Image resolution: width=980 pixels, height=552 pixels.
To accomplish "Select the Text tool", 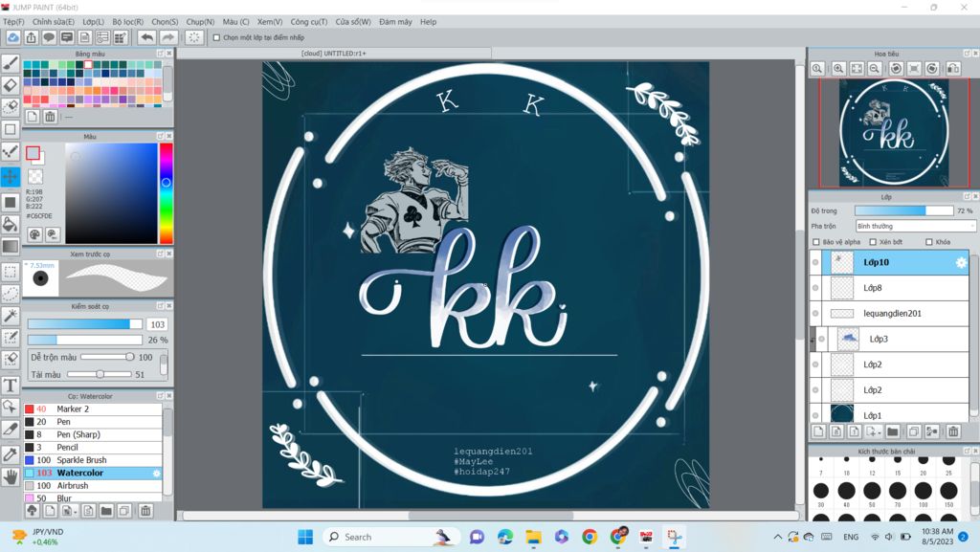I will [x=11, y=386].
